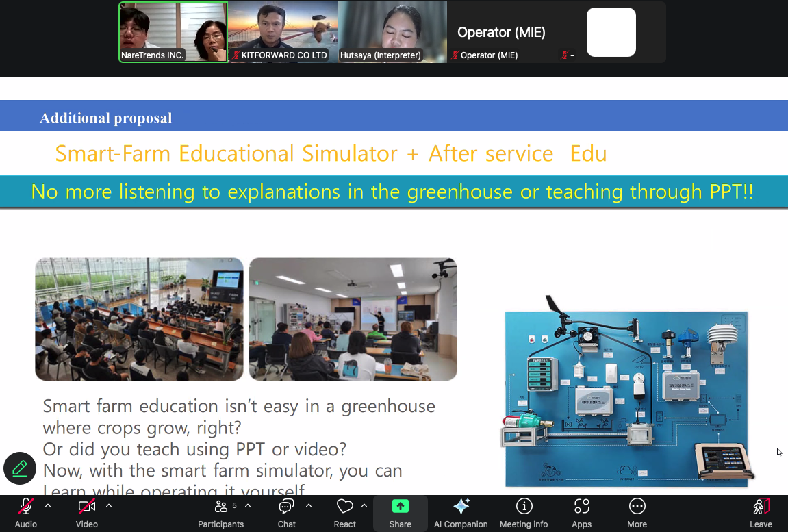This screenshot has width=788, height=532.
Task: Start camera with the Video button
Action: click(86, 513)
